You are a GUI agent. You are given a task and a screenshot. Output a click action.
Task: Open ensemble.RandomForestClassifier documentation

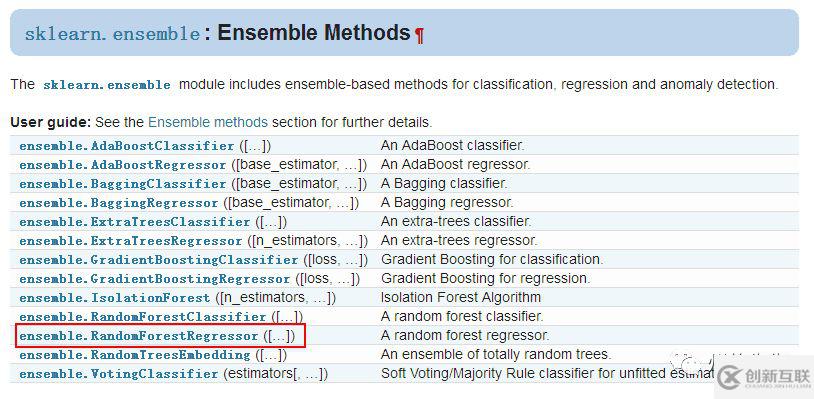(x=143, y=317)
